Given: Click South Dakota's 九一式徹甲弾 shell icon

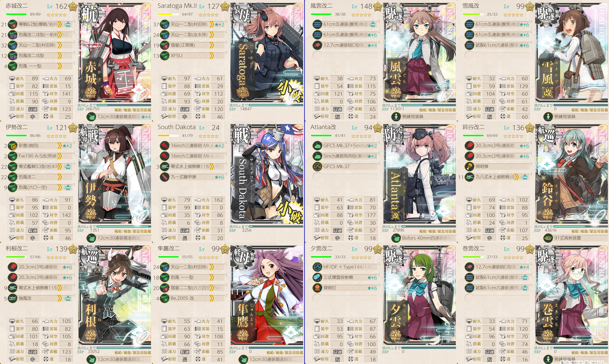Looking at the screenshot, I should [x=165, y=177].
